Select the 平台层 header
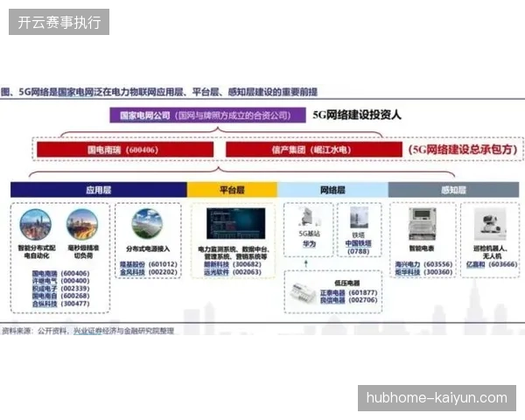 pyautogui.click(x=232, y=190)
